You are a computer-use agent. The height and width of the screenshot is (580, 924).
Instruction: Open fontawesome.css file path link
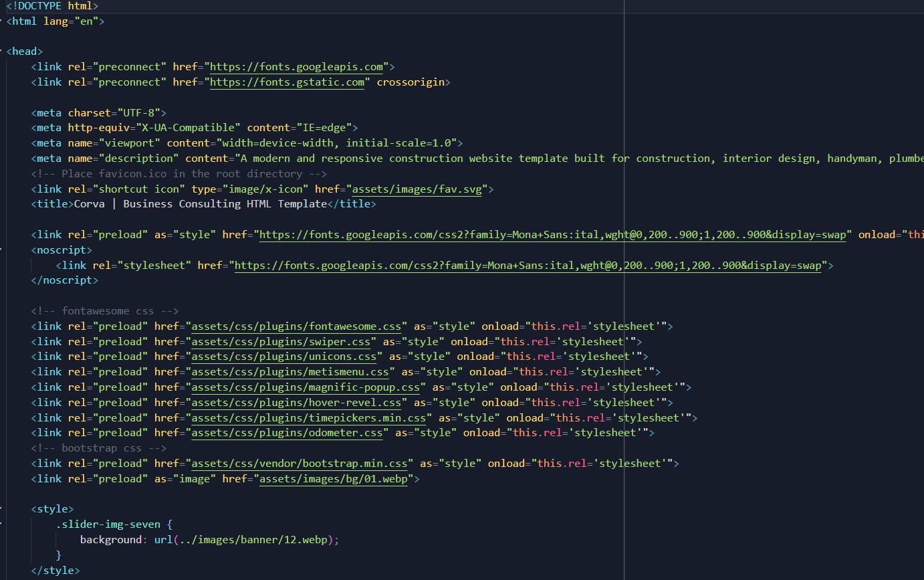pos(297,326)
